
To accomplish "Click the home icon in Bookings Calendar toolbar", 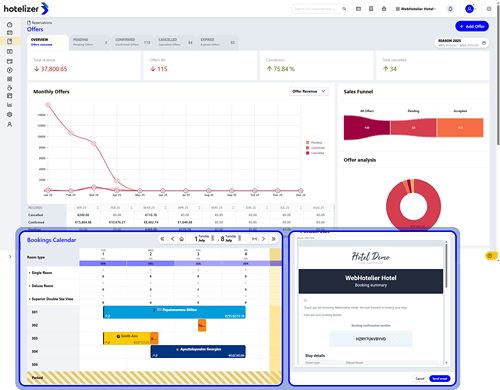I will point(182,239).
